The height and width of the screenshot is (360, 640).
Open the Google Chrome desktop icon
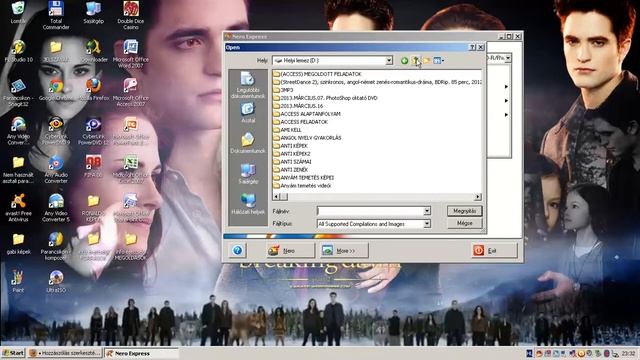point(56,90)
